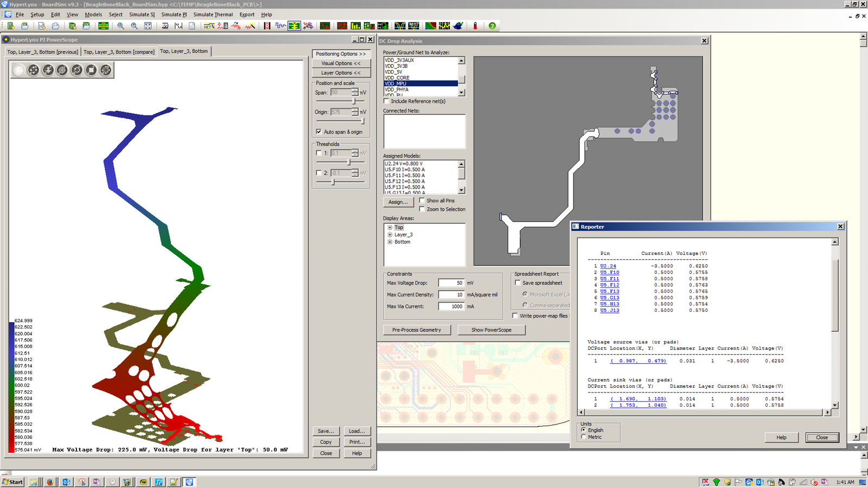
Task: Collapse Visual Options section
Action: [341, 63]
